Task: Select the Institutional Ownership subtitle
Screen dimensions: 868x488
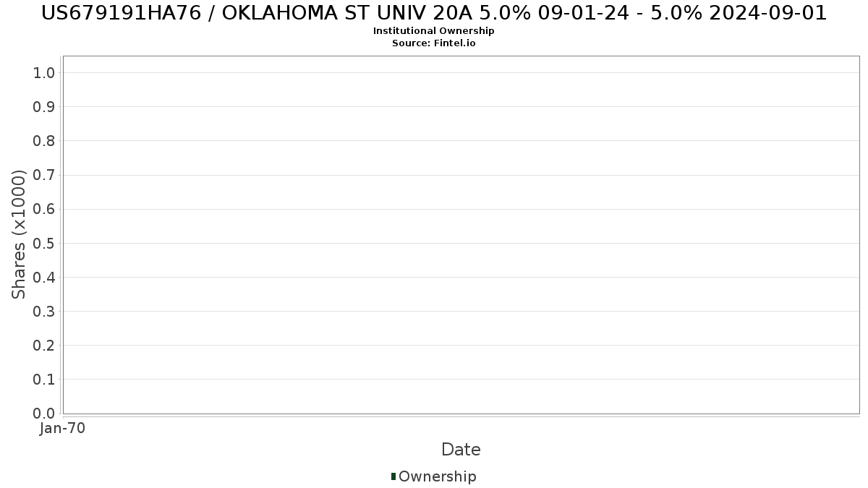Action: coord(433,31)
